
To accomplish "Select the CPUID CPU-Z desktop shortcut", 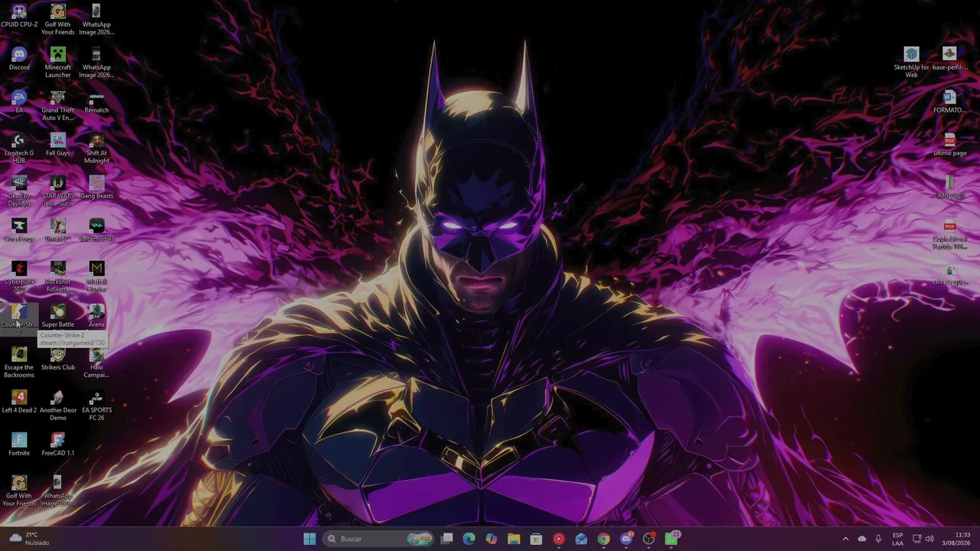I will (19, 18).
